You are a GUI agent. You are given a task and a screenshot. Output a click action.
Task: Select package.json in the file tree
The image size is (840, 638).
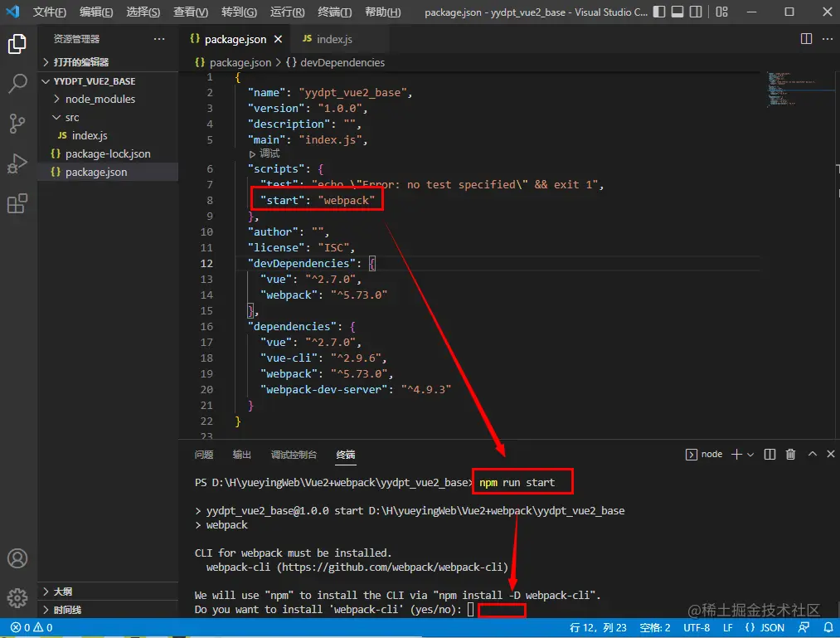click(108, 172)
